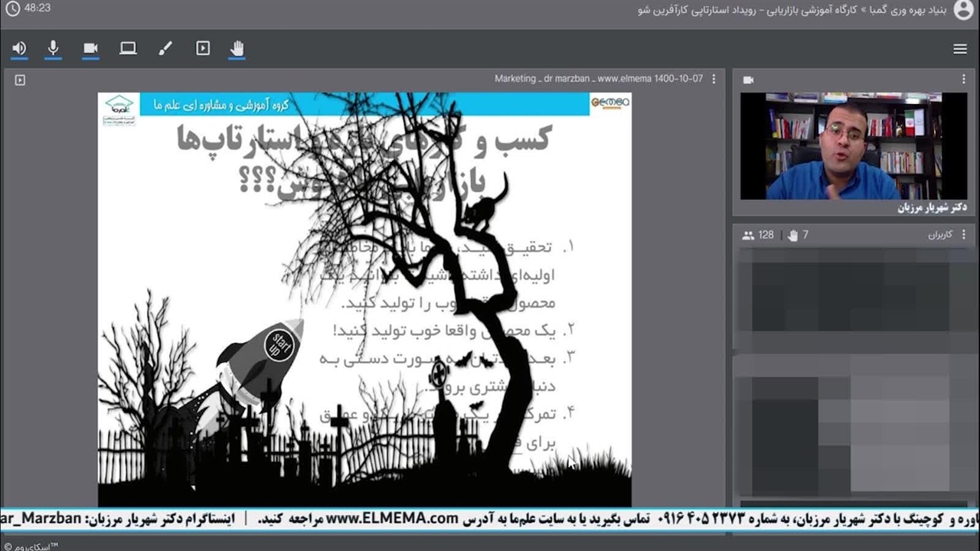Raise hand using the hand icon
The width and height of the screenshot is (980, 551).
point(237,49)
